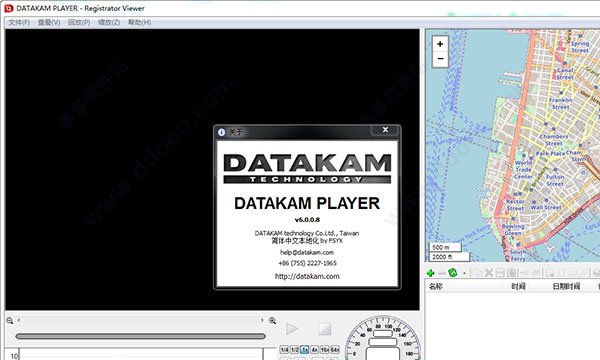This screenshot has height=360, width=600.
Task: Close the 关于 about dialog
Action: coord(385,130)
